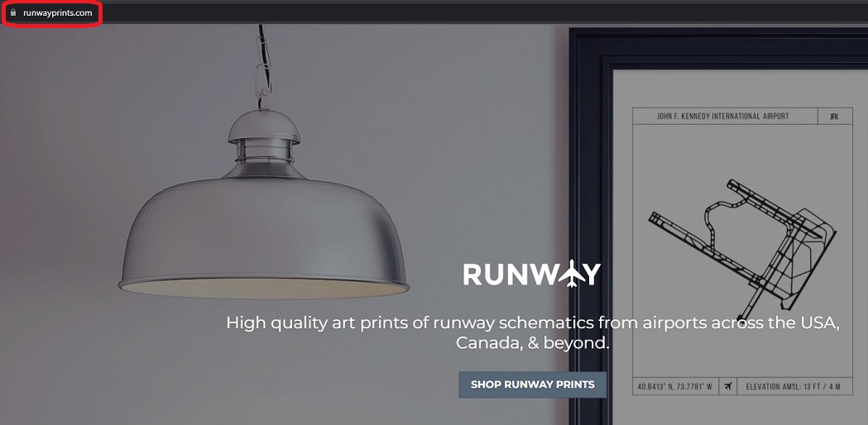The width and height of the screenshot is (868, 425).
Task: Click the "Canada, & beyond." text line
Action: point(533,342)
